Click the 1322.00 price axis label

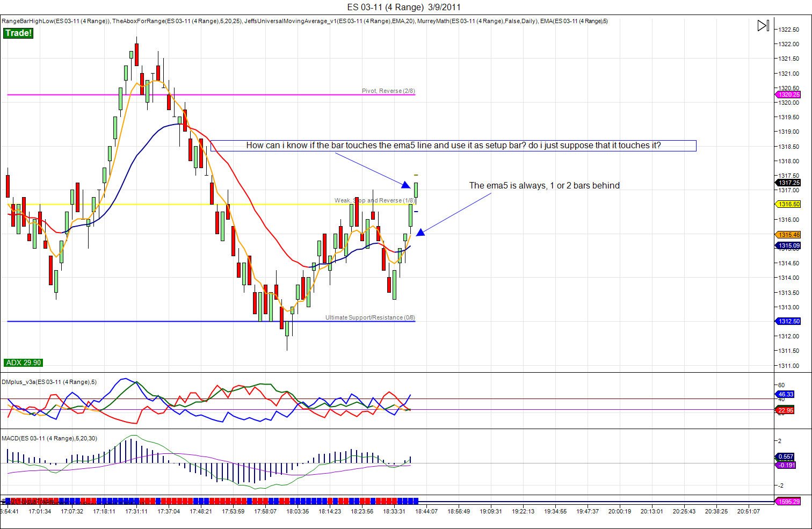click(x=788, y=44)
